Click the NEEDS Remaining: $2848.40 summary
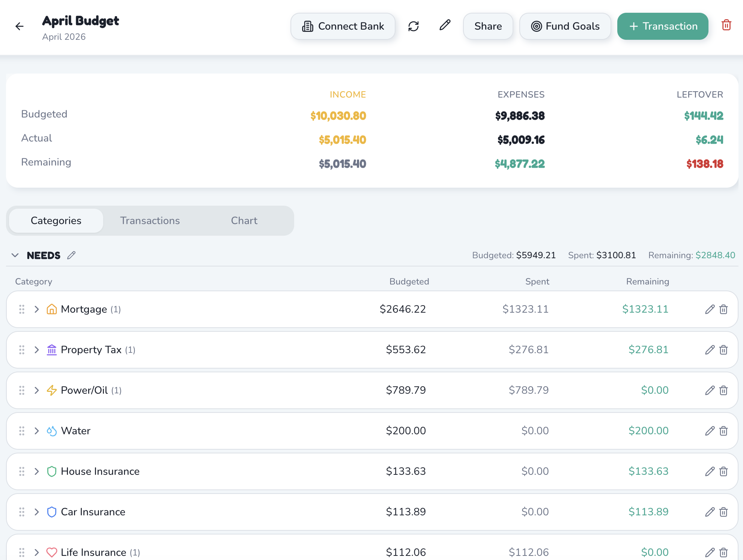This screenshot has width=743, height=560. (692, 255)
